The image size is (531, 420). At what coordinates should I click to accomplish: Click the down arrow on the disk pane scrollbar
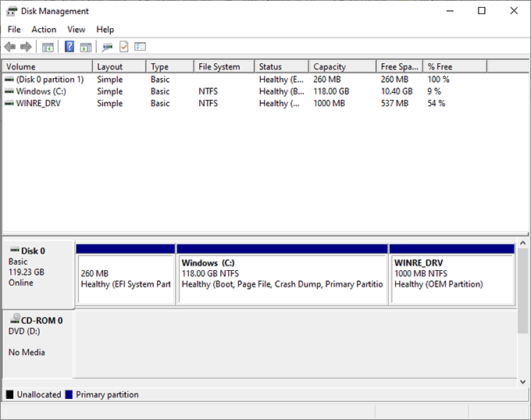tap(523, 382)
